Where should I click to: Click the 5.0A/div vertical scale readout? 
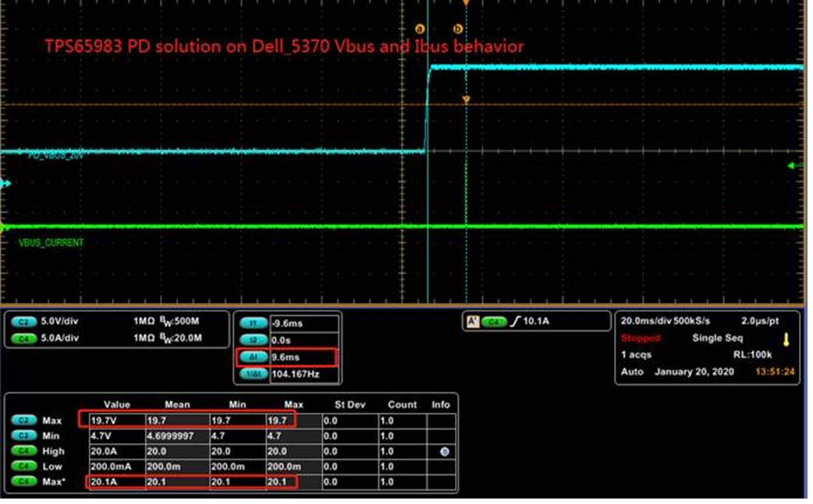click(x=59, y=339)
